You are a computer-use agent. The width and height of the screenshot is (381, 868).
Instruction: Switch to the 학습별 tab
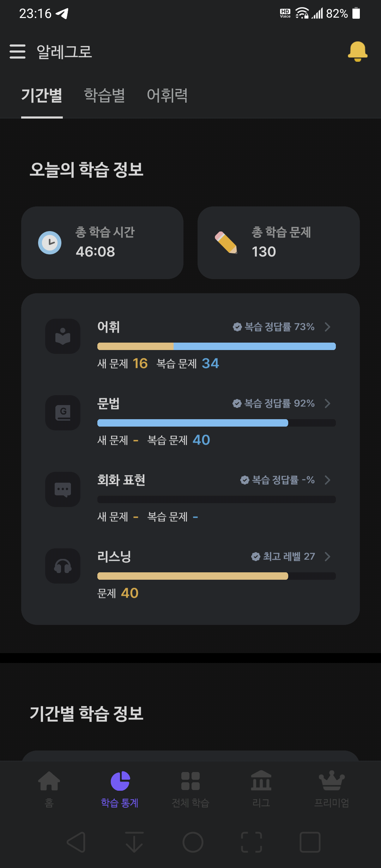coord(104,95)
